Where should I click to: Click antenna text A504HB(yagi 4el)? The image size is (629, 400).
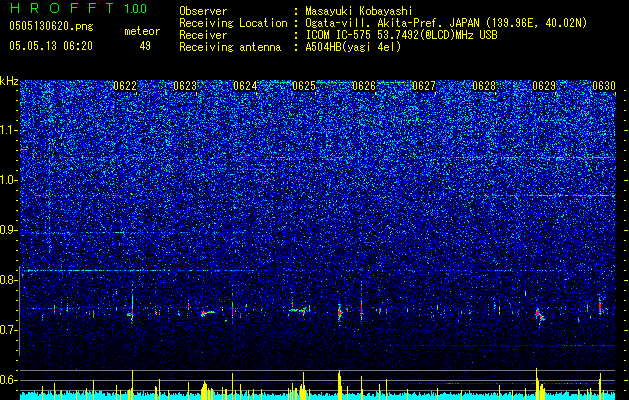click(x=353, y=47)
